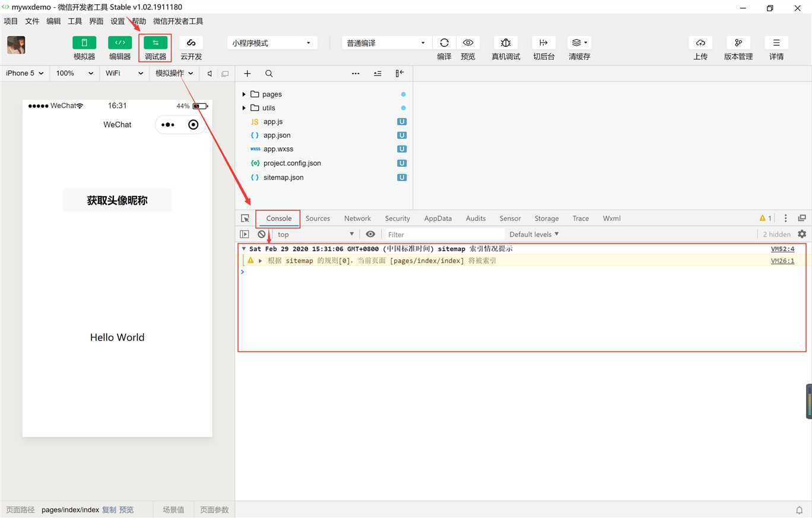812x518 pixels.
Task: Open the 100% zoom dropdown
Action: click(75, 73)
